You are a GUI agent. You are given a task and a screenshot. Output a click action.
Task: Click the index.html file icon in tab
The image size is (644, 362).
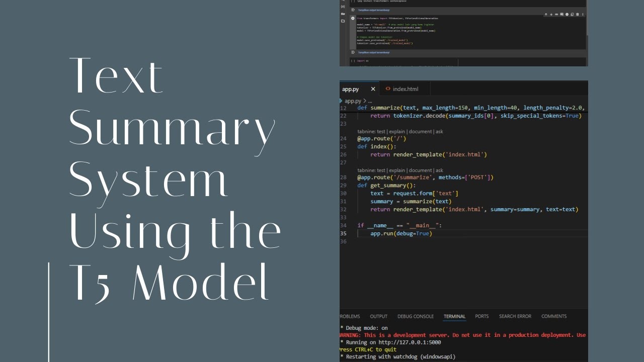pyautogui.click(x=388, y=89)
